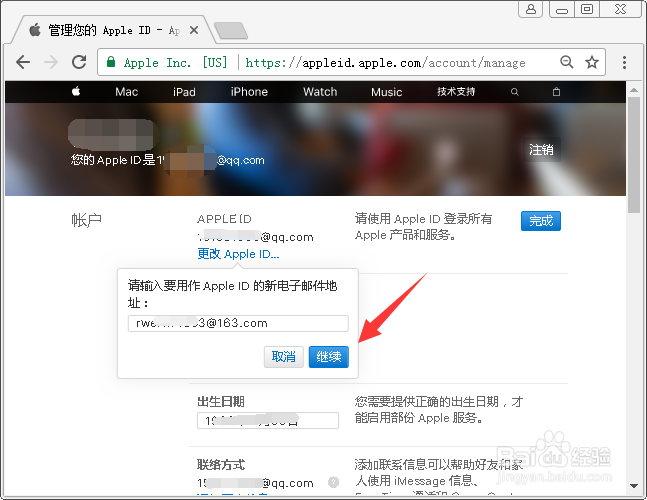Bookmark this page with star icon
The image size is (647, 500).
point(592,62)
